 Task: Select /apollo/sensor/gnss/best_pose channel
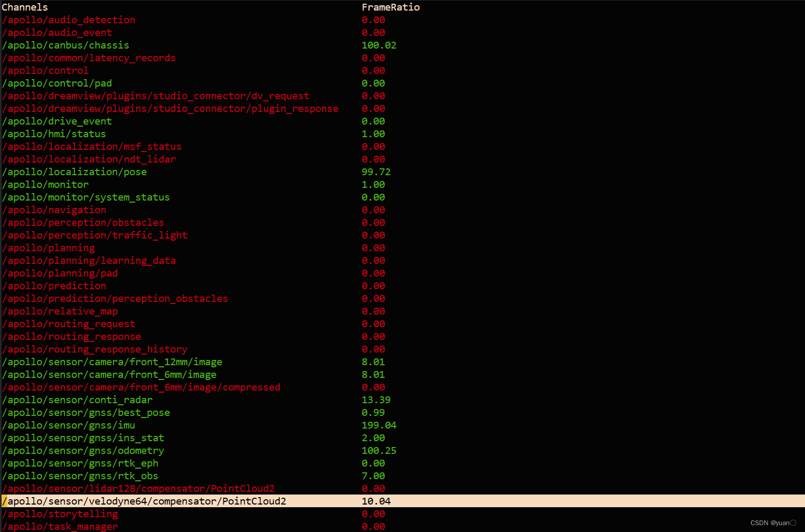click(x=86, y=413)
